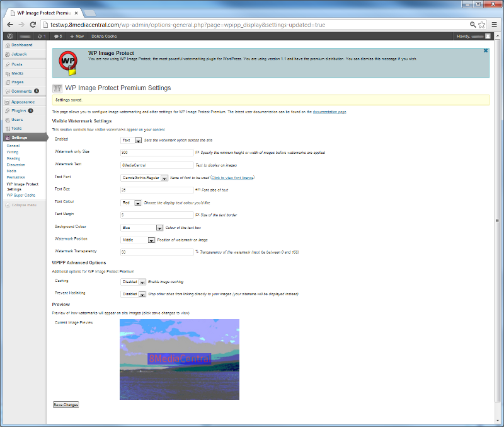
Task: Open the Writing settings submenu
Action: pyautogui.click(x=13, y=152)
